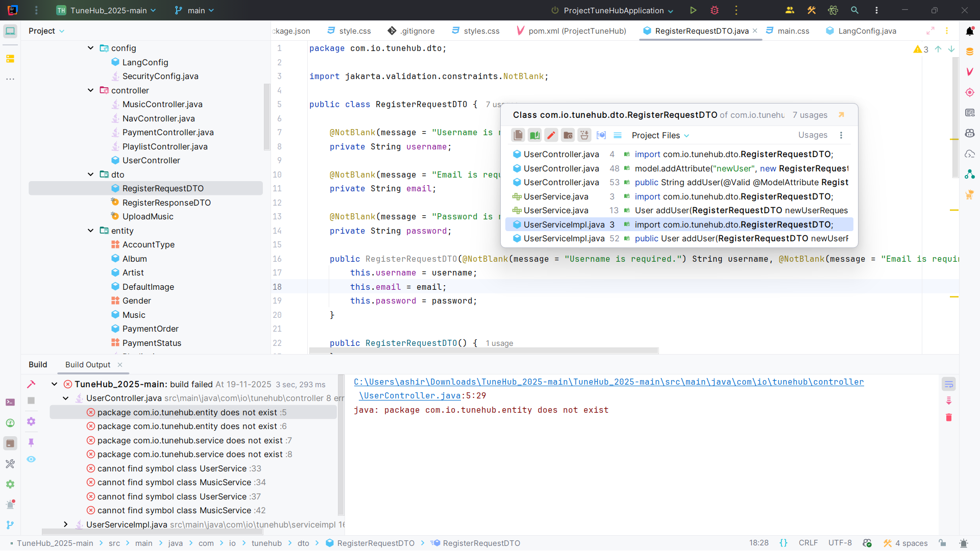This screenshot has height=551, width=980.
Task: Open the Notifications bell tool window
Action: (970, 31)
